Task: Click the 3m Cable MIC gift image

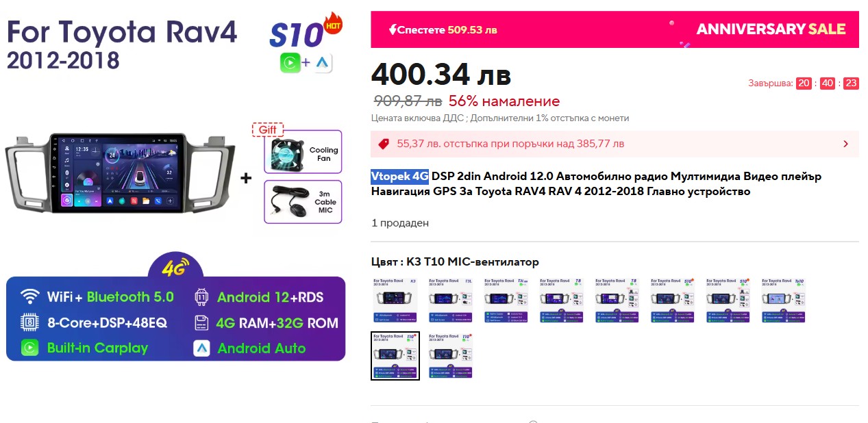Action: 302,201
